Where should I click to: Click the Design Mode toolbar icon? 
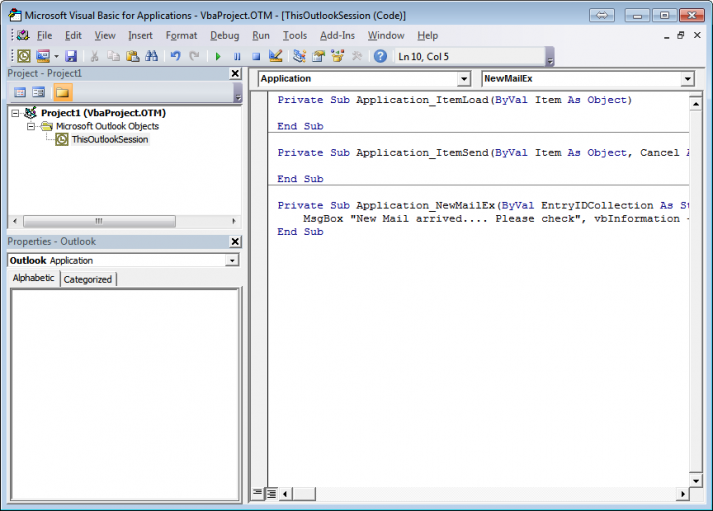(x=276, y=57)
